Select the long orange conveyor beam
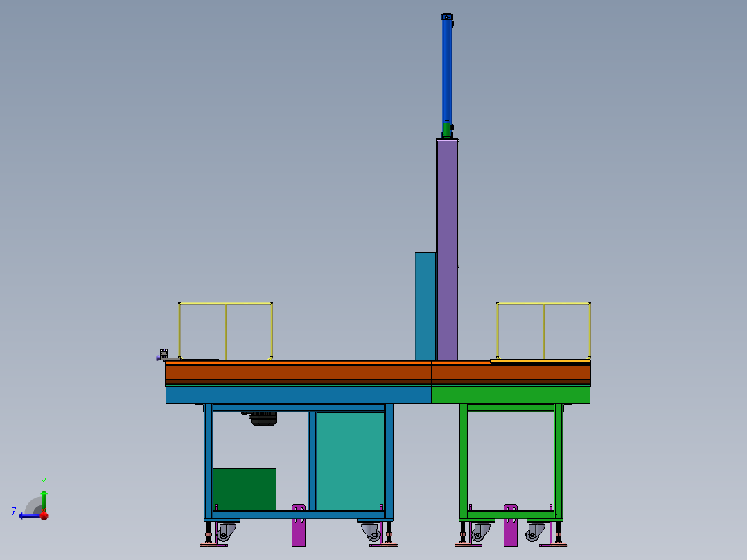 point(378,373)
